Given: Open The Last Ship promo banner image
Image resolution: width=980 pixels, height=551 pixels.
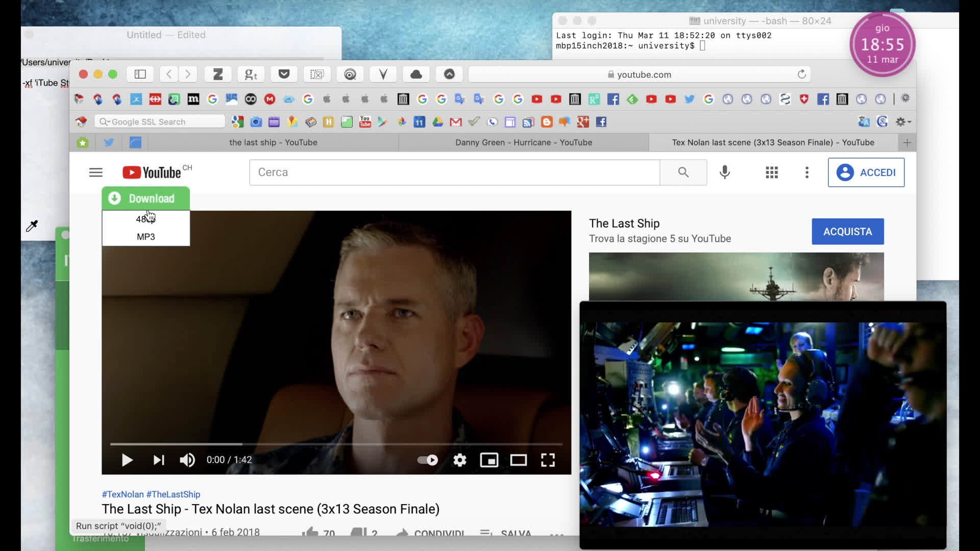Looking at the screenshot, I should [x=736, y=277].
